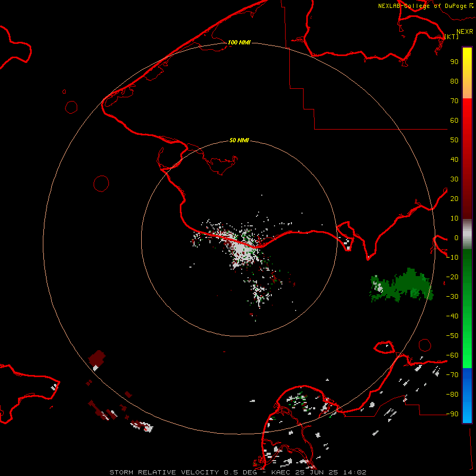This screenshot has height=476, width=476.
Task: Click the -10 value on the velocity scale
Action: click(x=452, y=258)
